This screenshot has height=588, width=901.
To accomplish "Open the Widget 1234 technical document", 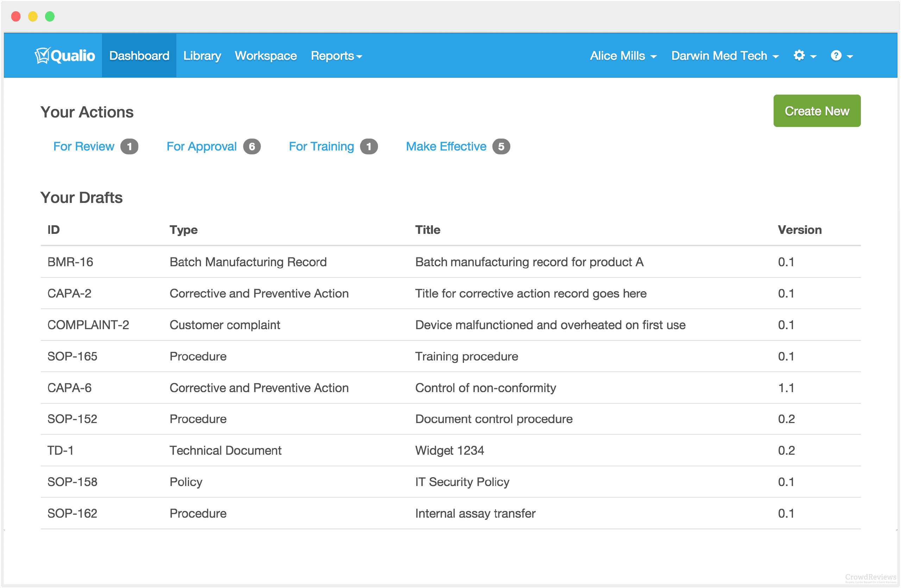I will coord(449,450).
